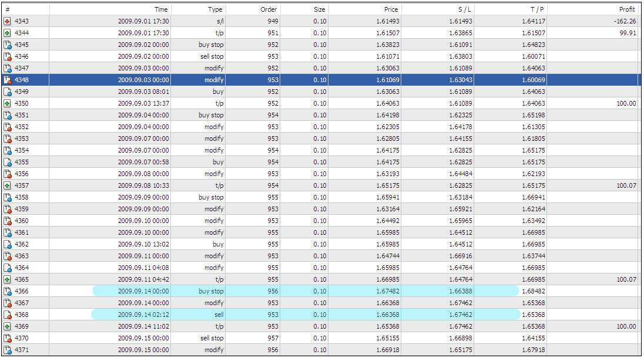Click the modify icon beside row 4356
644x358 pixels.
pyautogui.click(x=8, y=174)
